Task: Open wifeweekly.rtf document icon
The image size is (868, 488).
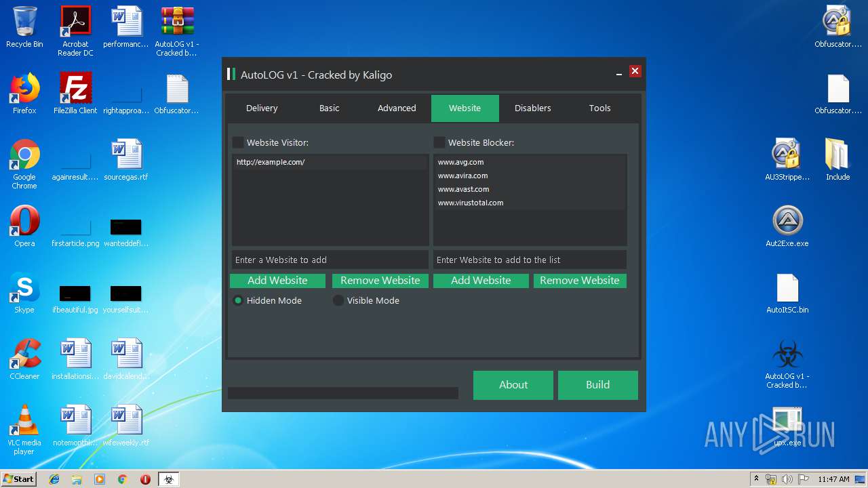Action: coord(126,426)
